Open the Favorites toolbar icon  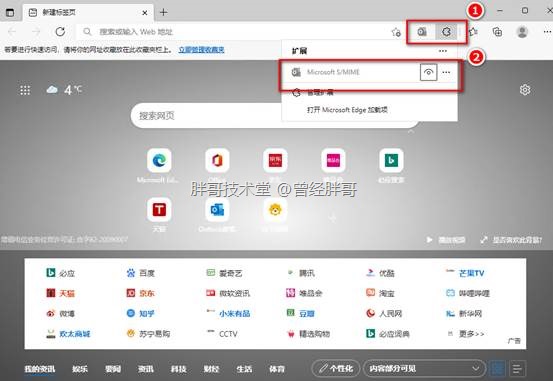(x=473, y=32)
